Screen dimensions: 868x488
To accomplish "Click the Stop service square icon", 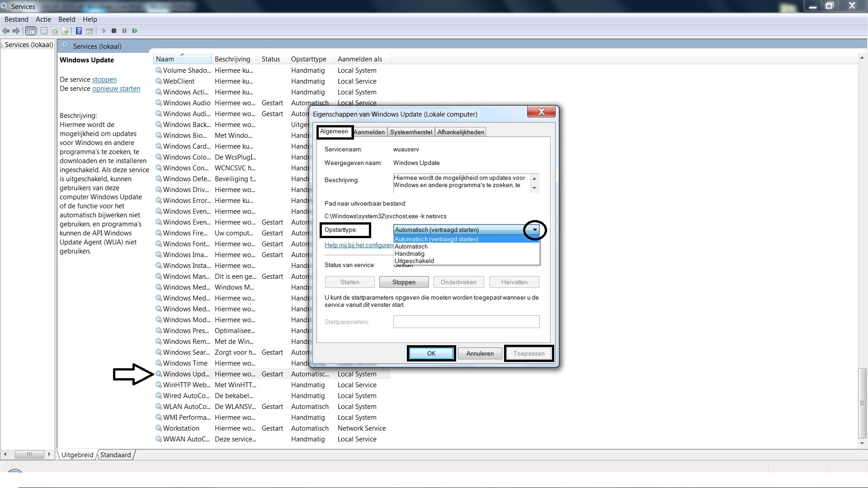I will [x=114, y=31].
